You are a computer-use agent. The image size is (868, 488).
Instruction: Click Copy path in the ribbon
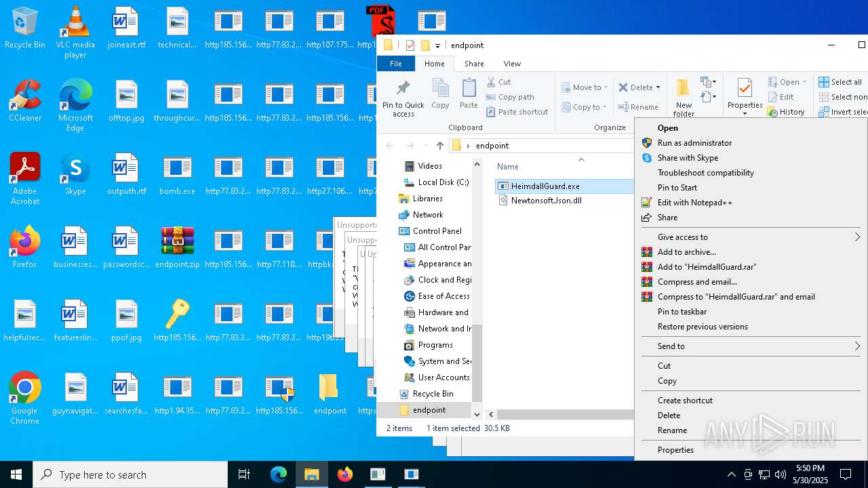[x=510, y=97]
